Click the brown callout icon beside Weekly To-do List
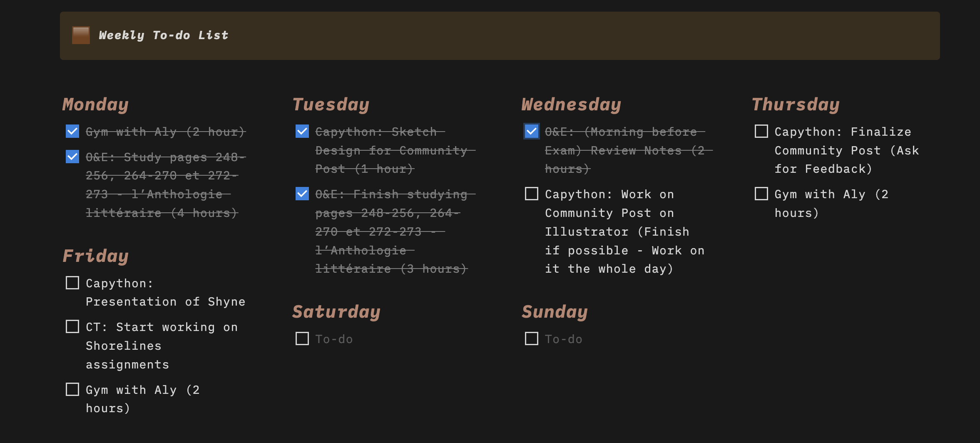Image resolution: width=980 pixels, height=443 pixels. (81, 35)
